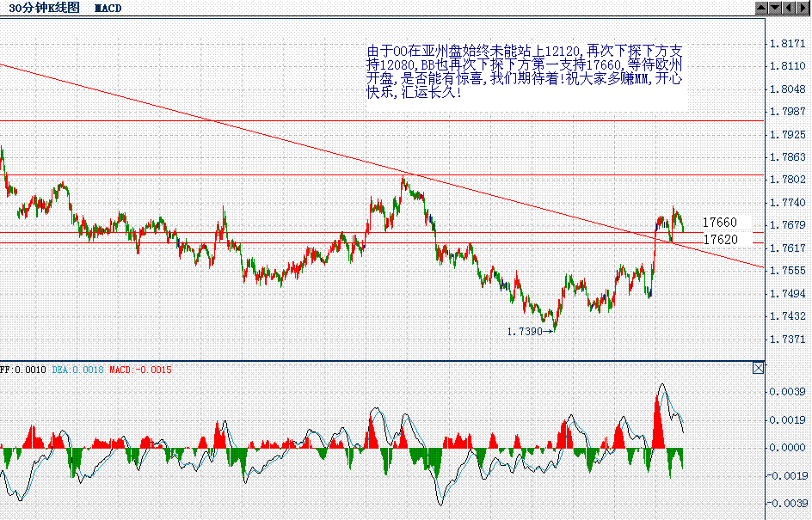Click the 1.7925 price axis label

pyautogui.click(x=787, y=135)
